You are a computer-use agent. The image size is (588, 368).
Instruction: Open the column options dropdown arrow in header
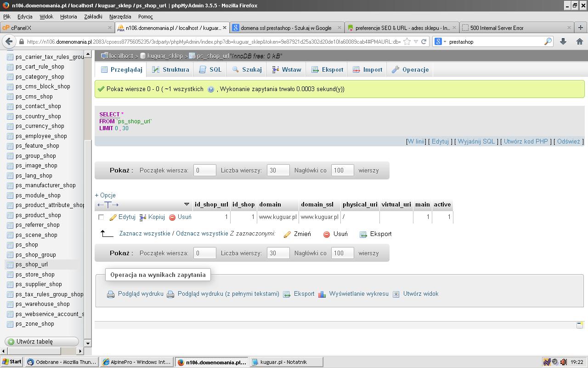pyautogui.click(x=187, y=204)
